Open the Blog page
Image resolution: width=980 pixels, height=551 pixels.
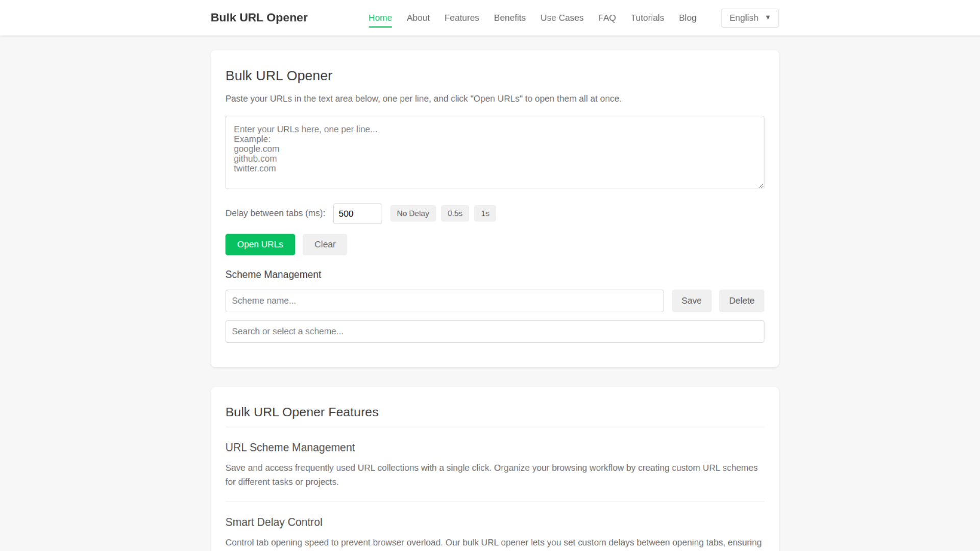[687, 18]
